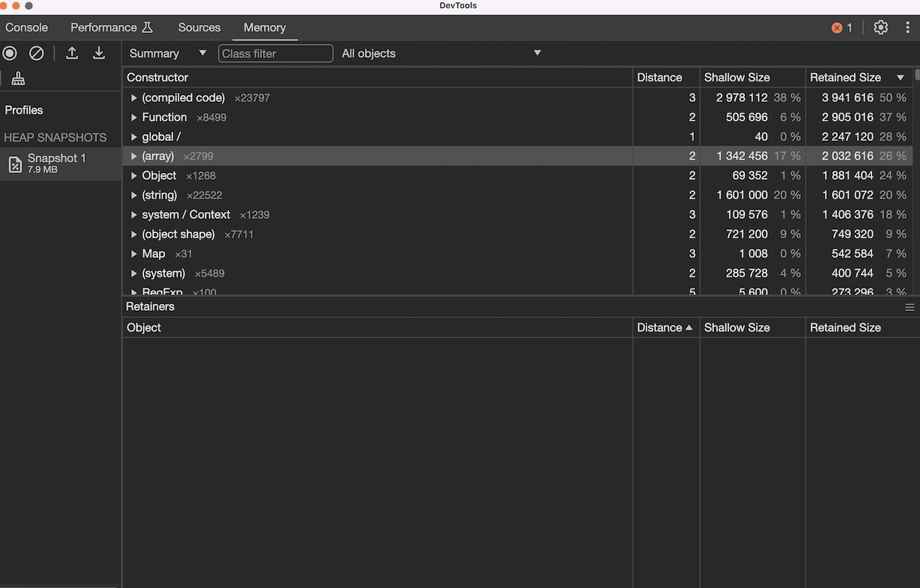Open the Retainers panel options hamburger menu
Screen dimensions: 920x588
911,307
